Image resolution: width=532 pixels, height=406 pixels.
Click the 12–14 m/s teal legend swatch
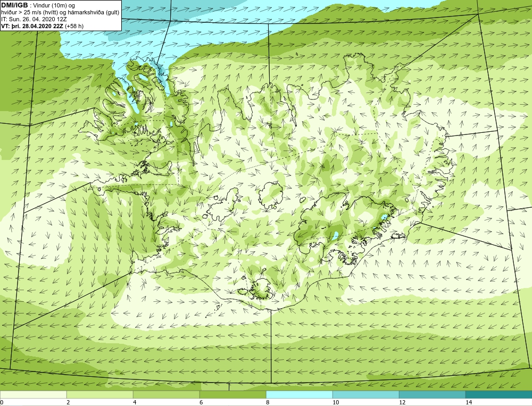point(432,394)
